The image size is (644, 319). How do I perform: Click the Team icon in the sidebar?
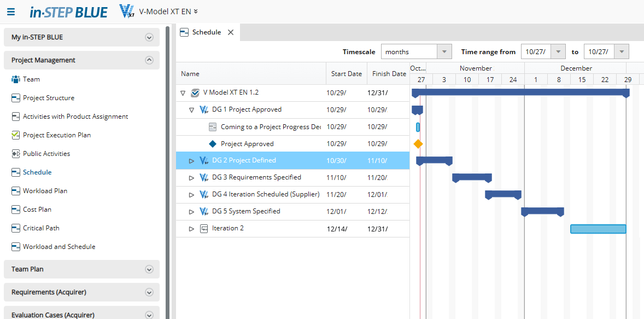17,79
